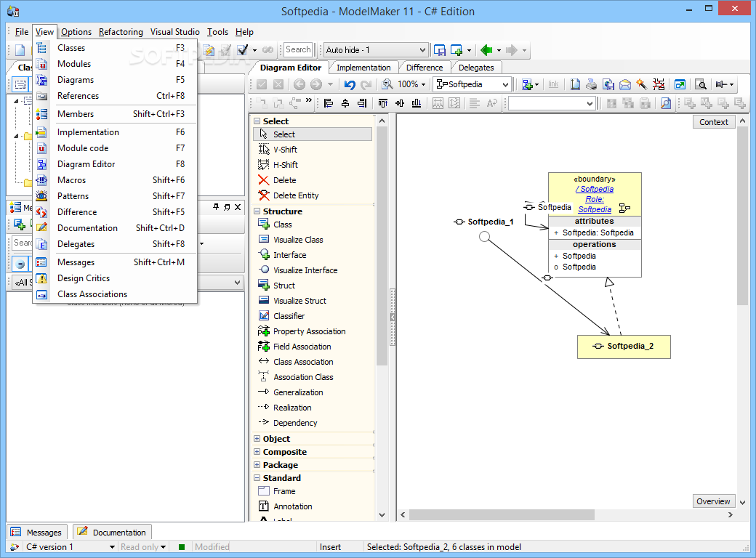Screen dimensions: 756x558
Task: Expand the Object palette group
Action: (257, 439)
